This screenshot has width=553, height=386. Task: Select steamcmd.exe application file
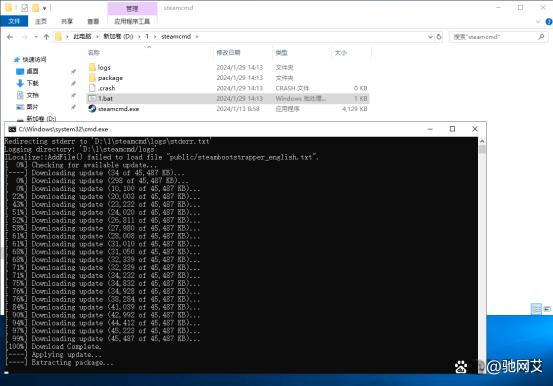click(x=118, y=109)
